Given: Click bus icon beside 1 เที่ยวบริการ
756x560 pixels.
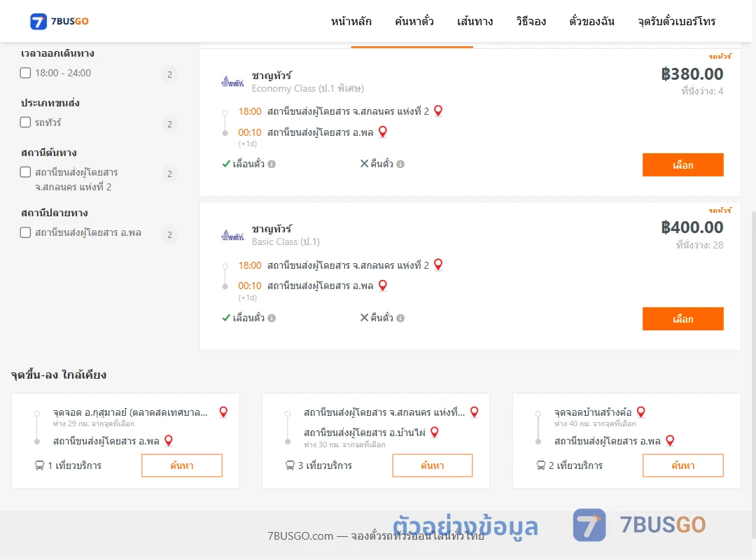Looking at the screenshot, I should coord(39,465).
